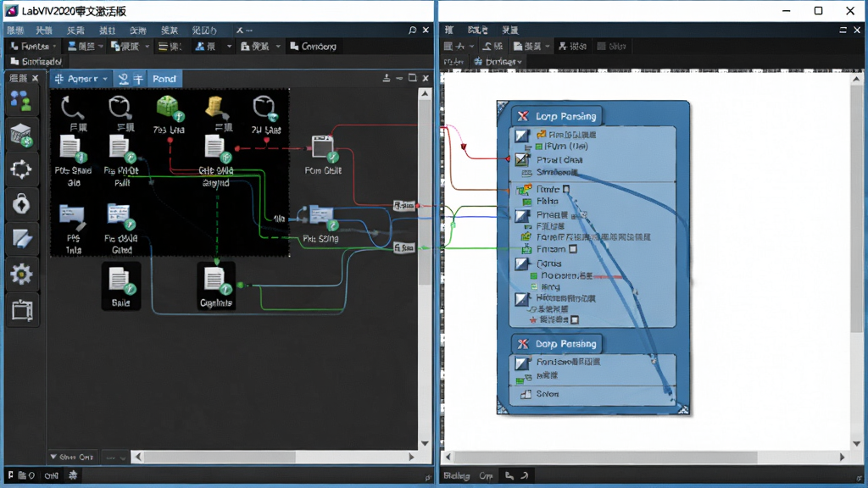This screenshot has height=488, width=868.
Task: Select the 'Fikha' tree row
Action: [x=548, y=202]
